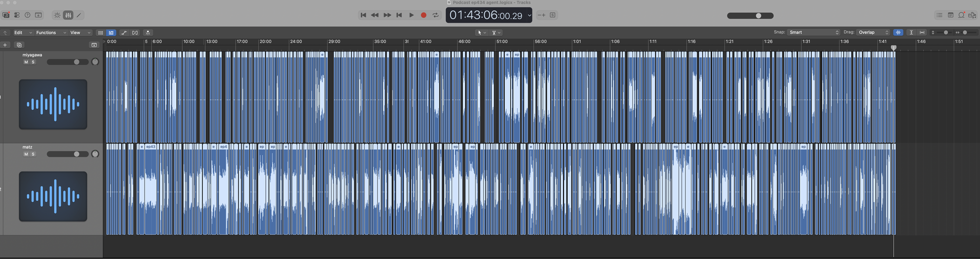Toggle the Mixer button
The image size is (980, 259).
[x=68, y=15]
